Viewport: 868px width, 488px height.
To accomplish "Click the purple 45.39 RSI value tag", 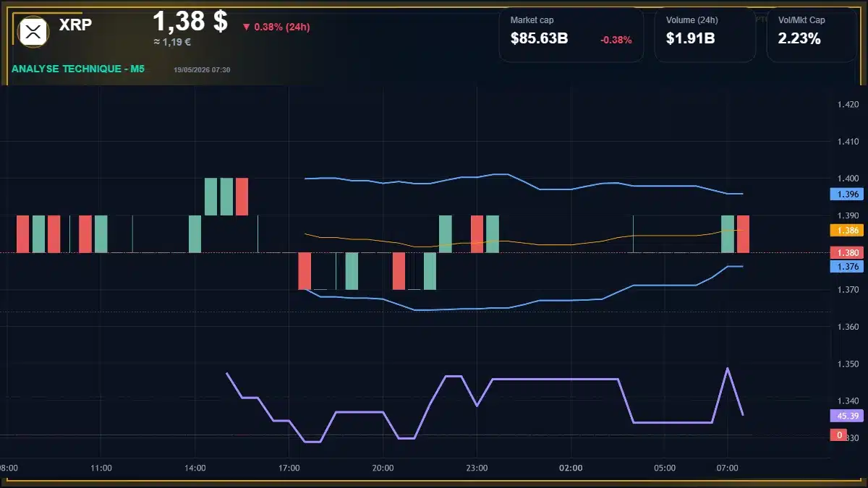I will coord(848,416).
